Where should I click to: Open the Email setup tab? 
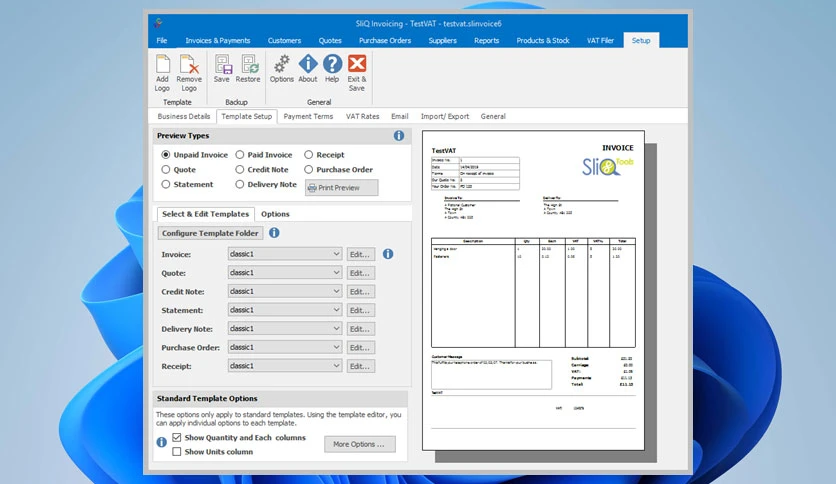[x=399, y=116]
